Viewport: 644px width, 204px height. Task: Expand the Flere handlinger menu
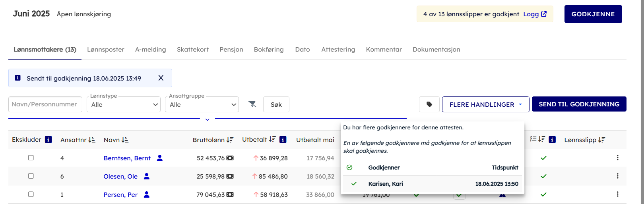click(485, 104)
